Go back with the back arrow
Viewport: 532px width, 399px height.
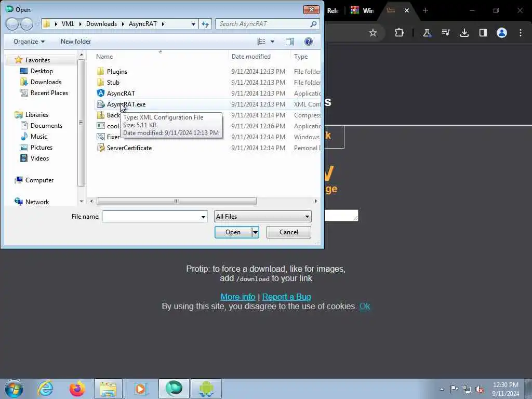[x=12, y=24]
